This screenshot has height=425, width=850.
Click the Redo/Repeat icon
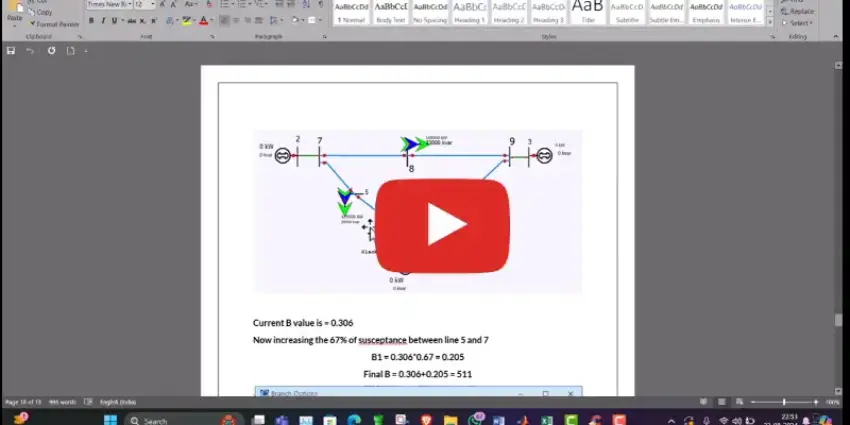point(51,50)
